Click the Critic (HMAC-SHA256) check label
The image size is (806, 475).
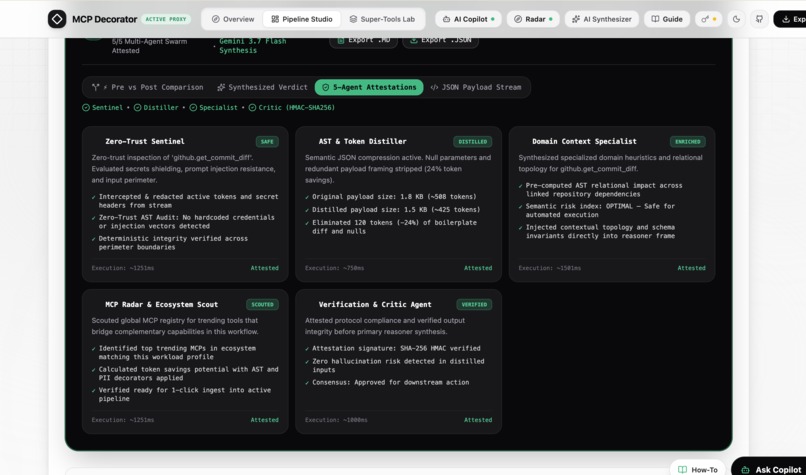[292, 107]
